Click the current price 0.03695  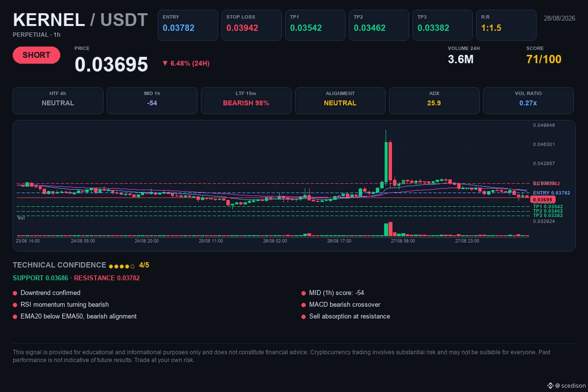111,64
